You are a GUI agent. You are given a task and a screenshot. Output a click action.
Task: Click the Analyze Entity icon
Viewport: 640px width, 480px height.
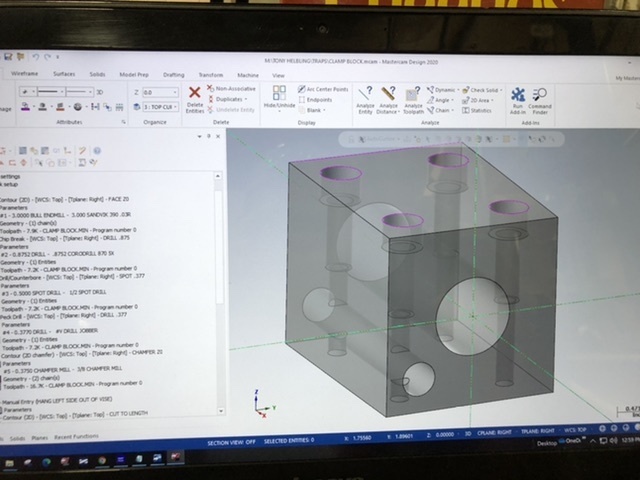[365, 98]
